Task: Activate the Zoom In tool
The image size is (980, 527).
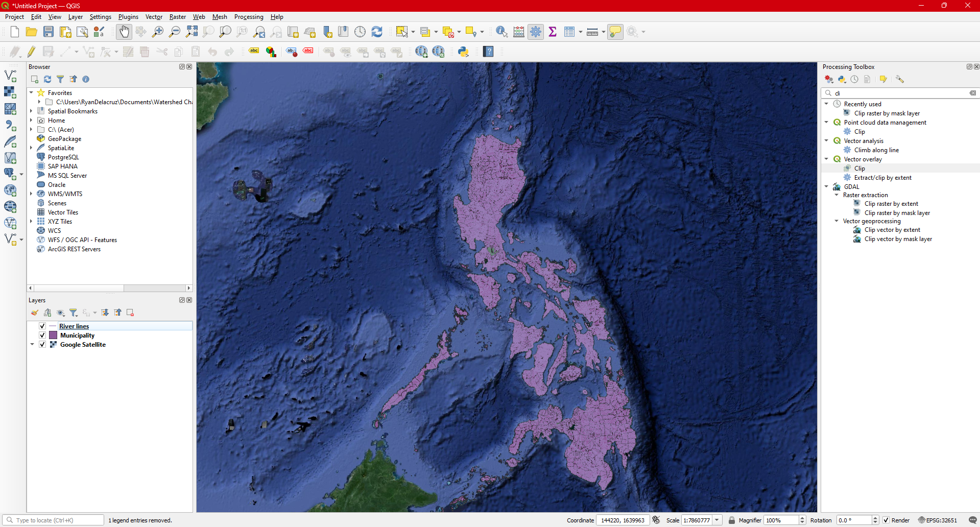Action: coord(158,31)
